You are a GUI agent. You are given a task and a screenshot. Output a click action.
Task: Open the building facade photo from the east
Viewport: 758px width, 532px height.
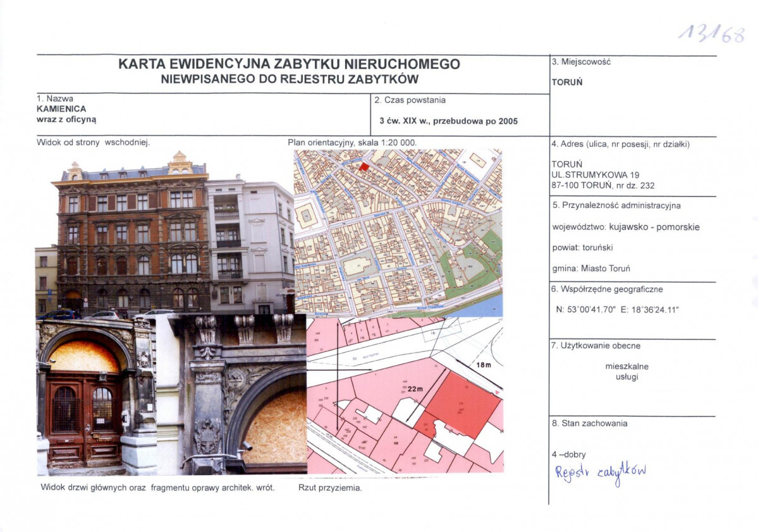(166, 233)
